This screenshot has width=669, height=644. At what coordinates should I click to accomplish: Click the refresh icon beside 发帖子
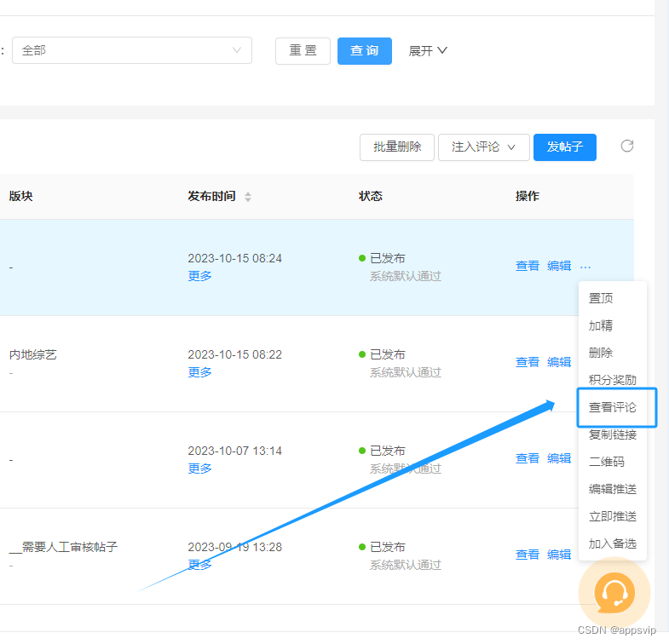(626, 146)
